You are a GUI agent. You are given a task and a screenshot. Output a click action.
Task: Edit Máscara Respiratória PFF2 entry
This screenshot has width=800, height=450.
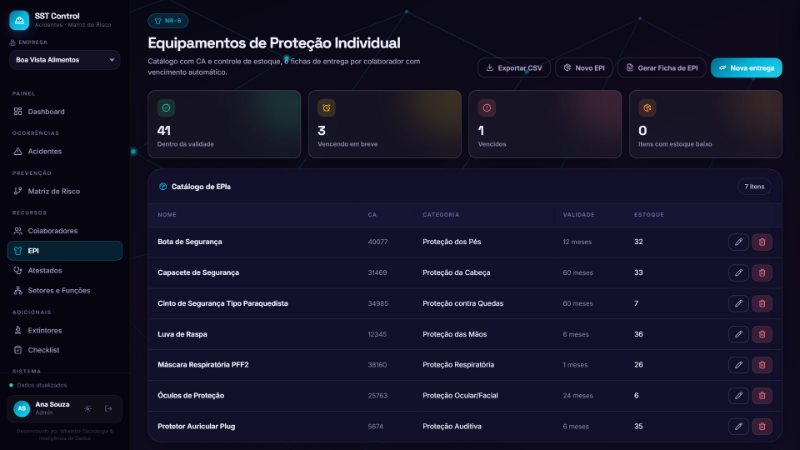click(x=738, y=365)
